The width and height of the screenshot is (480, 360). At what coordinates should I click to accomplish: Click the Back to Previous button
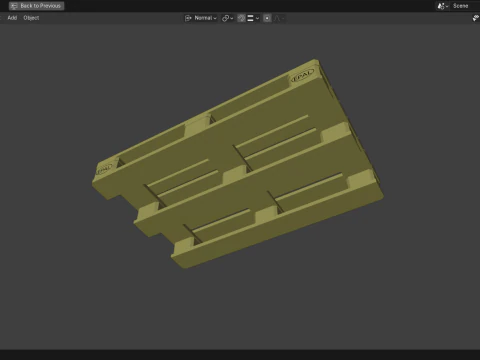point(37,6)
